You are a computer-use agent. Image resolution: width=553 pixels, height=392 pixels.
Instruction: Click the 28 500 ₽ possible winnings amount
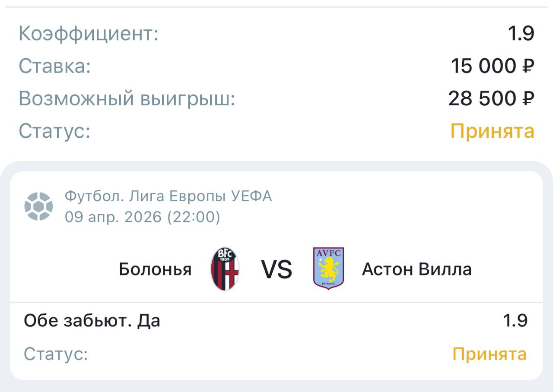(491, 99)
